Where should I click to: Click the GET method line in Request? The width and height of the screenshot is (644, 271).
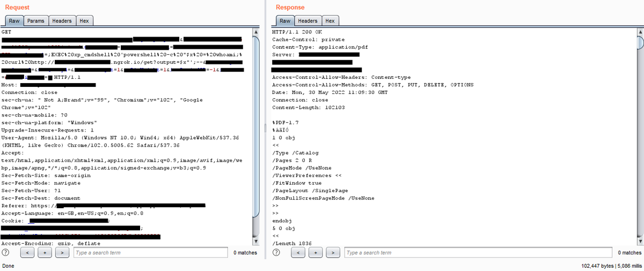[x=6, y=32]
